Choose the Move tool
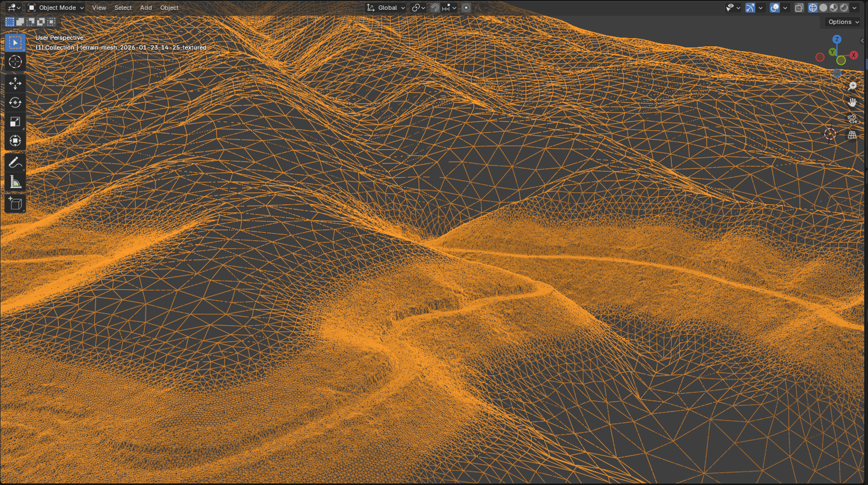The width and height of the screenshot is (868, 485). (15, 83)
